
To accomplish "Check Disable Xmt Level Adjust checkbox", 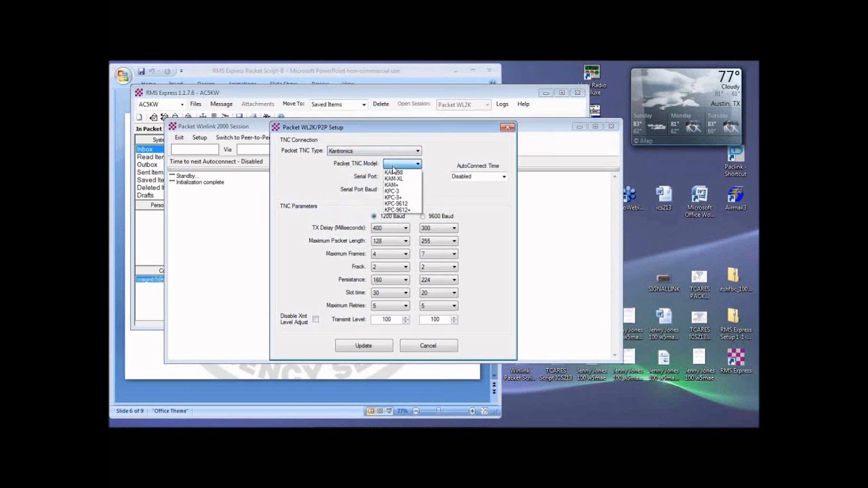I will (315, 319).
